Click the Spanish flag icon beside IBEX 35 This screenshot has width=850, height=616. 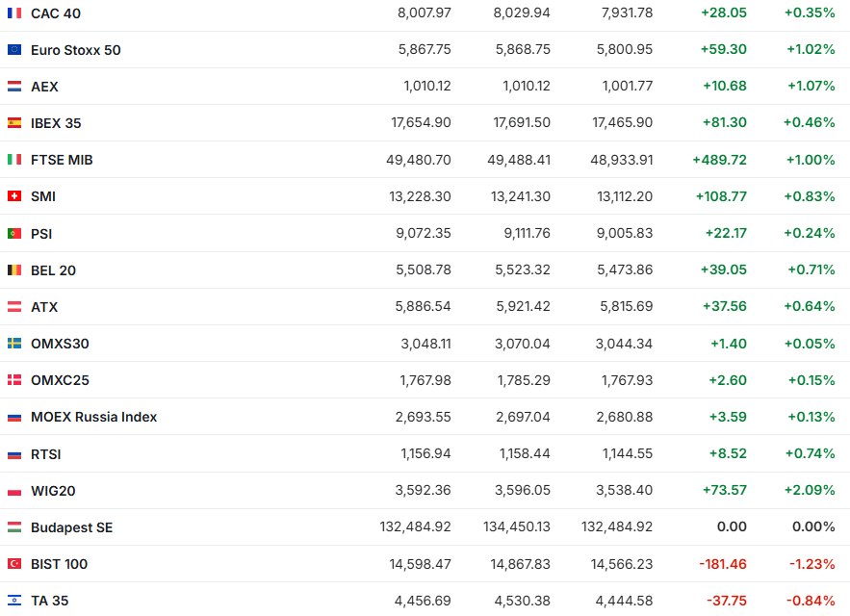14,123
